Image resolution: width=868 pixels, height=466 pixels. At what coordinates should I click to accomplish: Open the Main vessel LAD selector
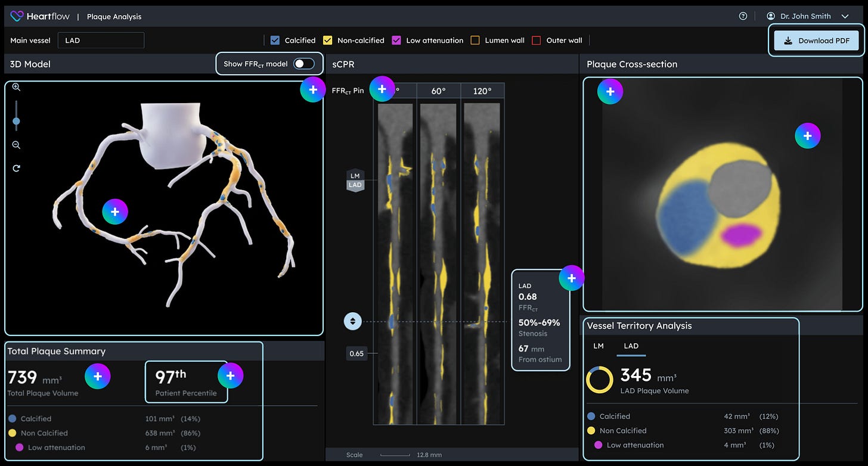click(x=101, y=41)
